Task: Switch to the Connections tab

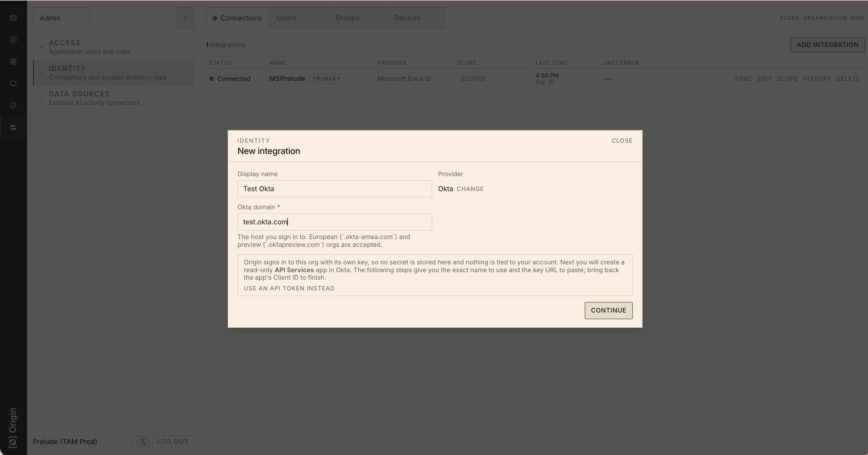Action: [237, 18]
